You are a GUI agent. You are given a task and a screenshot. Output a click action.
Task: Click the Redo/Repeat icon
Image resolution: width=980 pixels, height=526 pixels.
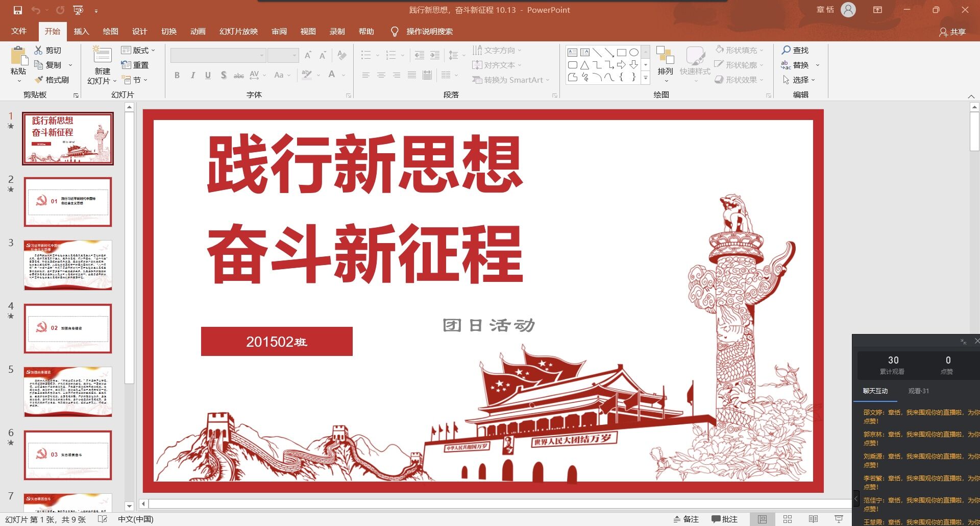60,10
